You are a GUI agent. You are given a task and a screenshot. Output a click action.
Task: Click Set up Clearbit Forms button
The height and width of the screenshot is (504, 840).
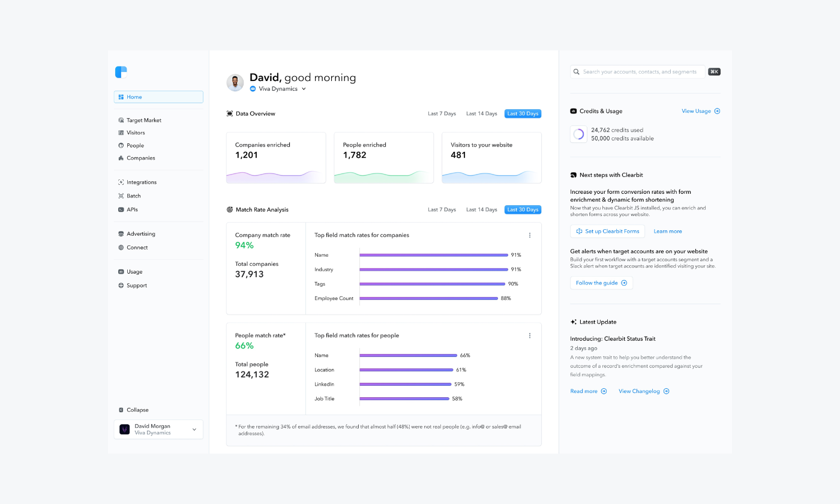click(x=607, y=231)
